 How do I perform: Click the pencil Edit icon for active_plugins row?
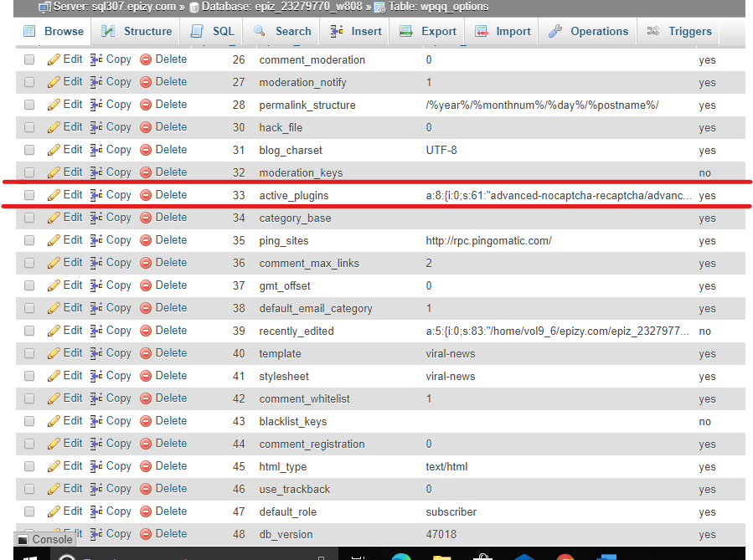point(54,195)
